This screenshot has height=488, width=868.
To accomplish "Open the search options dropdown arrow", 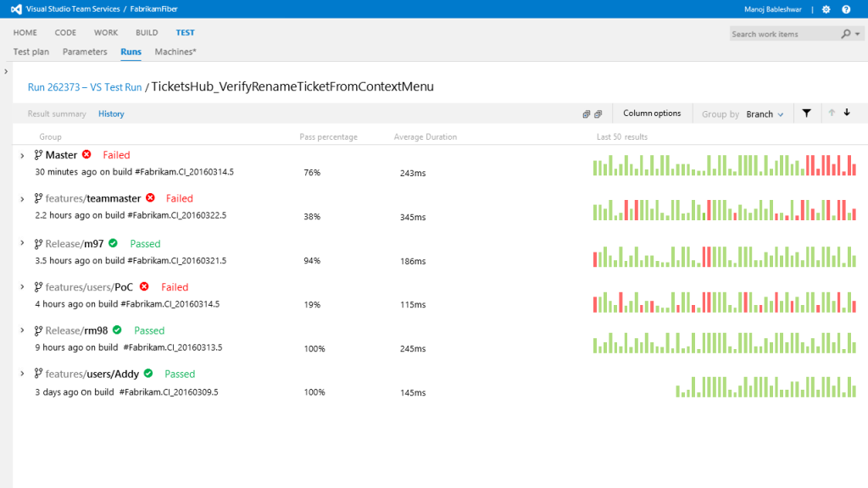I will point(858,34).
